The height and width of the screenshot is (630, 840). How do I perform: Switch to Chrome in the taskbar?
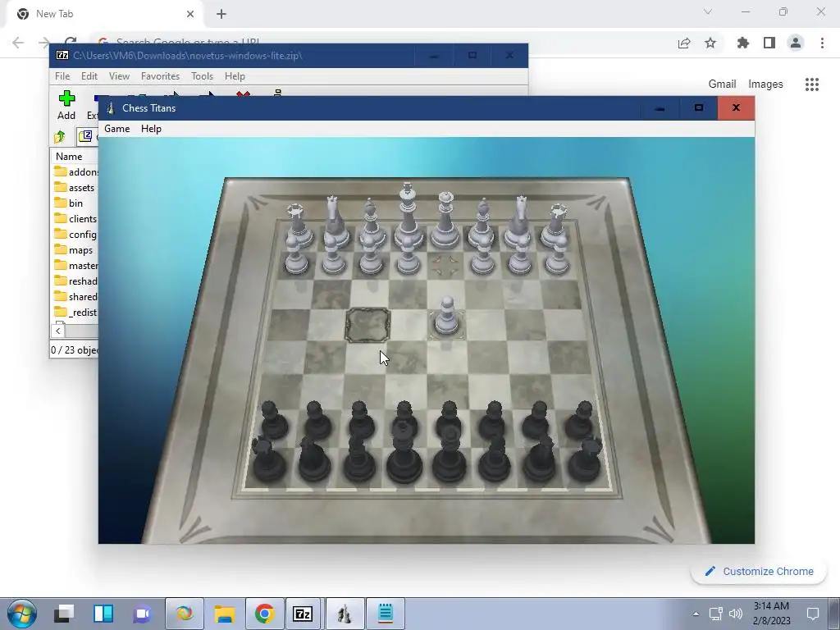(265, 614)
